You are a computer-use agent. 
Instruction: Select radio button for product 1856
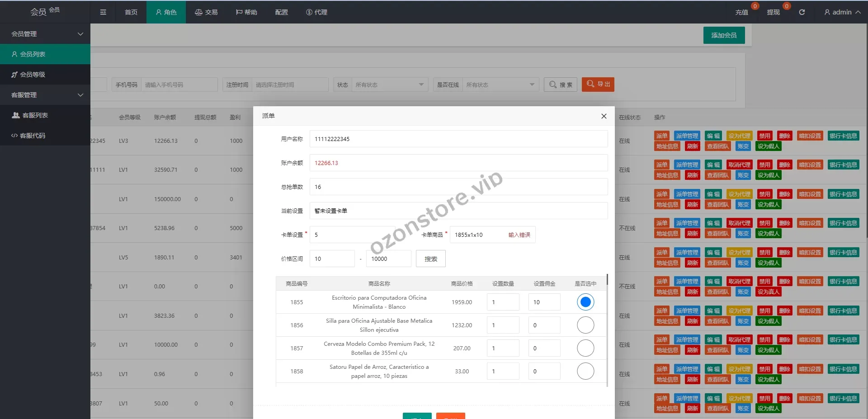click(x=585, y=325)
